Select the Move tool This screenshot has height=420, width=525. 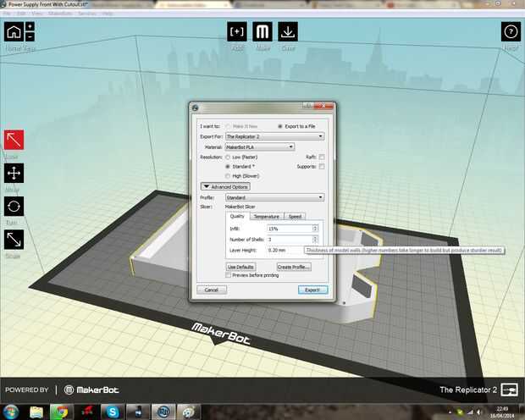pos(14,173)
